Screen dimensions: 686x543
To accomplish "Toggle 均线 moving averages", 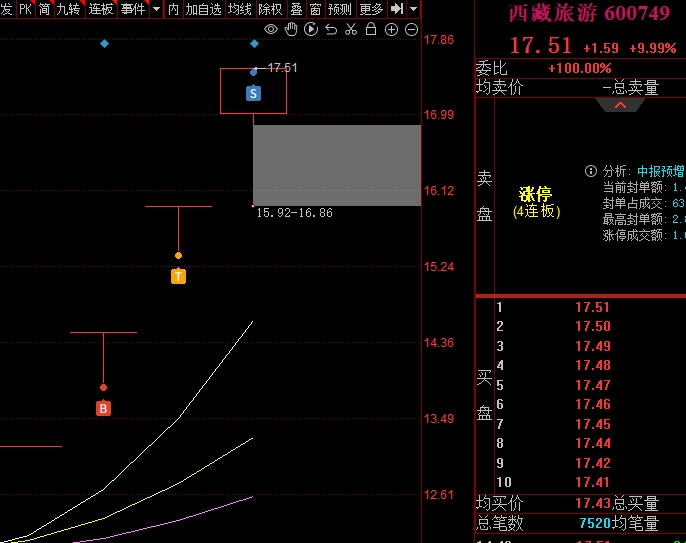I will (x=240, y=9).
